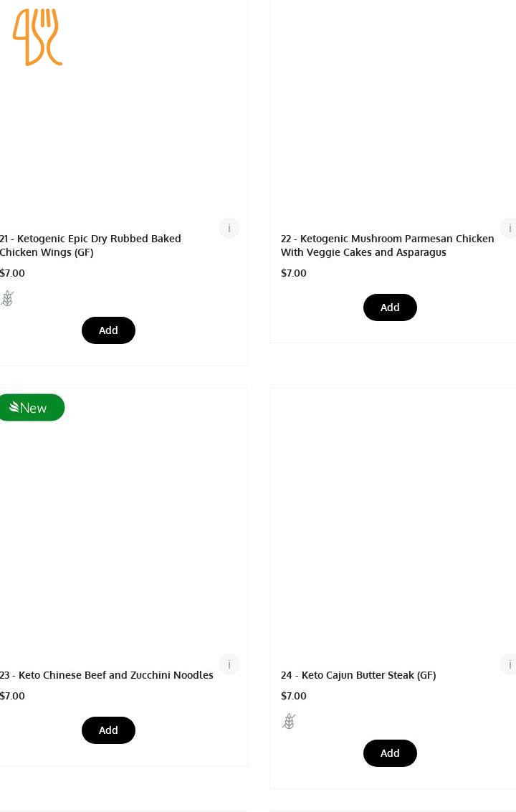Click the orange fork and knife logo
Viewport: 516px width, 812px height.
37,37
